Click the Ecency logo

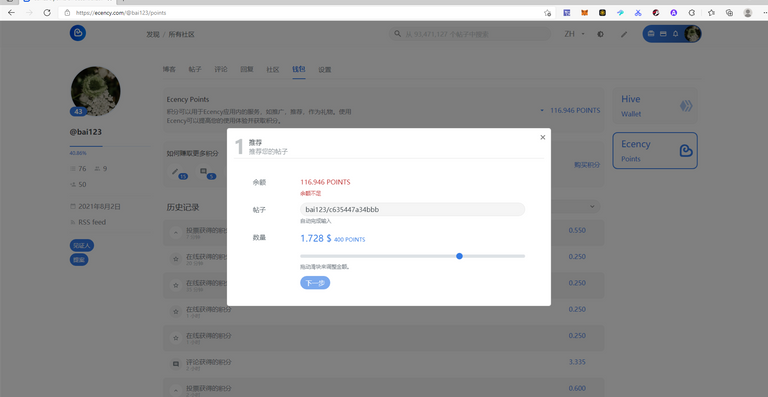(x=77, y=33)
